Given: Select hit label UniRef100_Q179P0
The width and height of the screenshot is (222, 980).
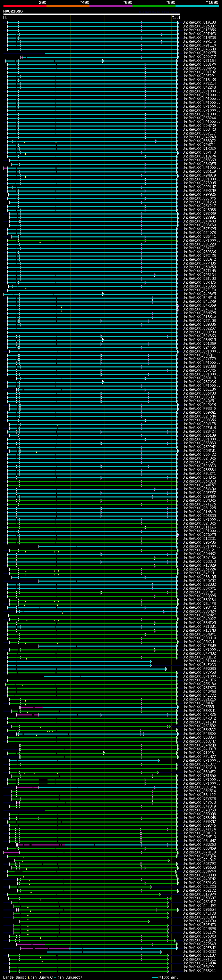Looking at the screenshot, I should pyautogui.click(x=199, y=894).
